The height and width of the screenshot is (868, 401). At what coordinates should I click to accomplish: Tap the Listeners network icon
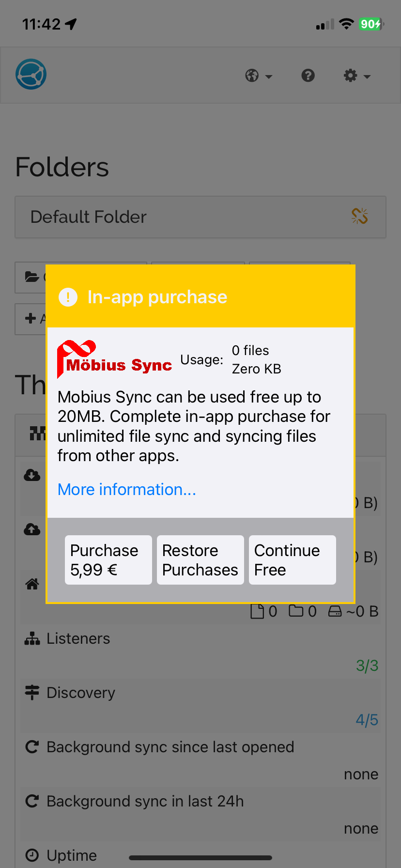click(32, 639)
